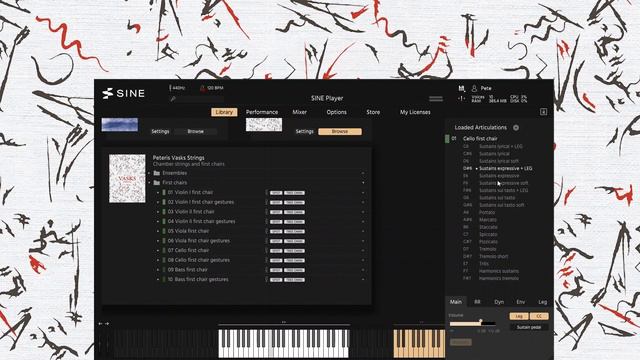Viewport: 640px width, 360px height.
Task: Click the metronome 120 BPM icon
Action: (202, 88)
